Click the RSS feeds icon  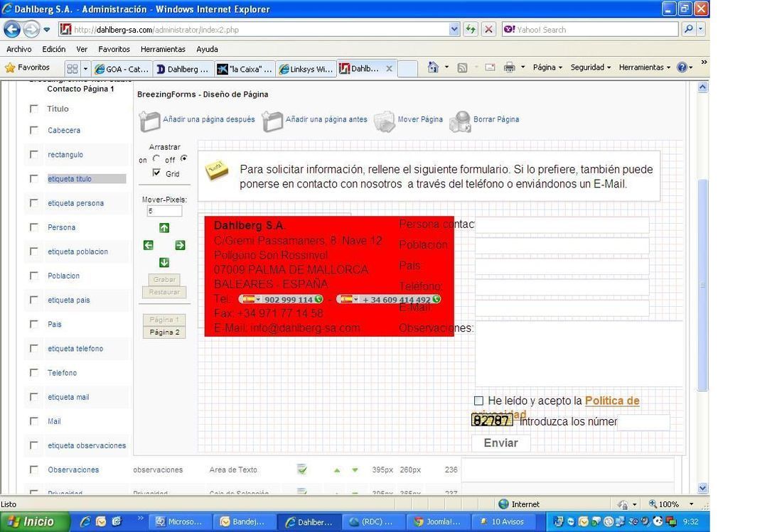(x=462, y=67)
